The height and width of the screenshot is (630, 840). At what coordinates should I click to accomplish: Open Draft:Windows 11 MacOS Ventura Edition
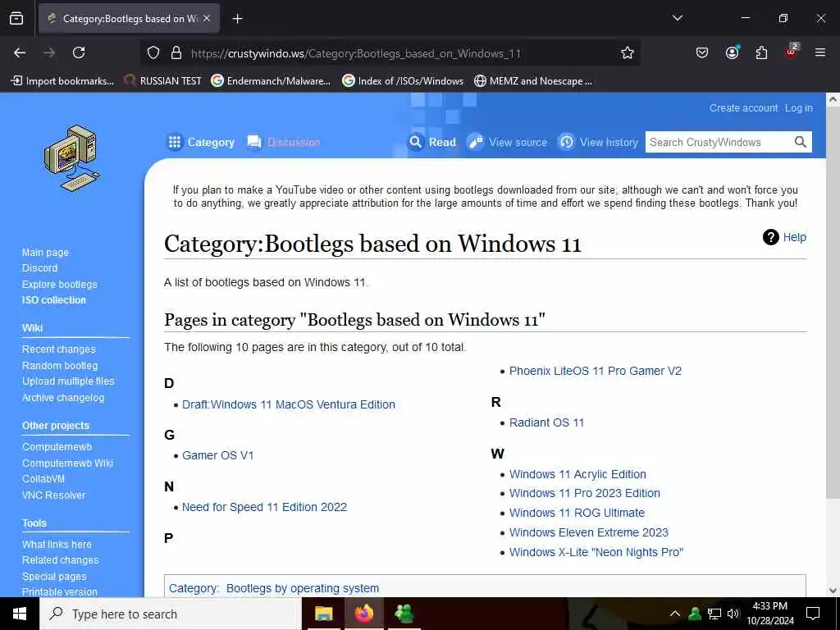click(x=289, y=404)
